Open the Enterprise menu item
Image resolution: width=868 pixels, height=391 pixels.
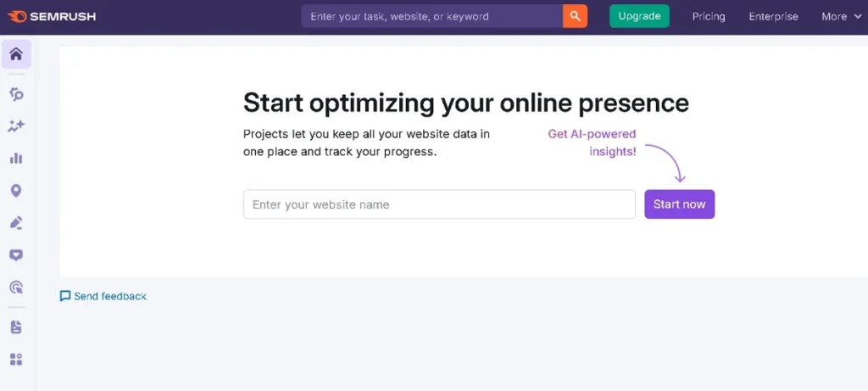point(773,16)
